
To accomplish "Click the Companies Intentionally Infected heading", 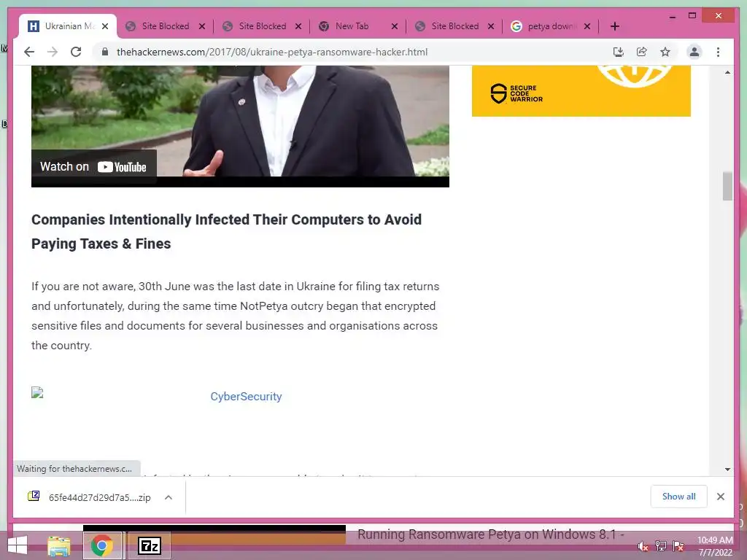I will [x=226, y=231].
